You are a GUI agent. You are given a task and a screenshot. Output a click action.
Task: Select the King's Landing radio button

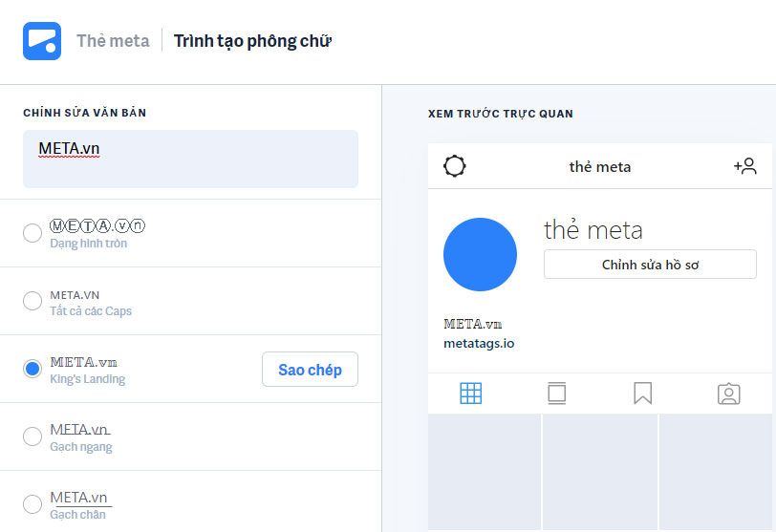click(32, 369)
